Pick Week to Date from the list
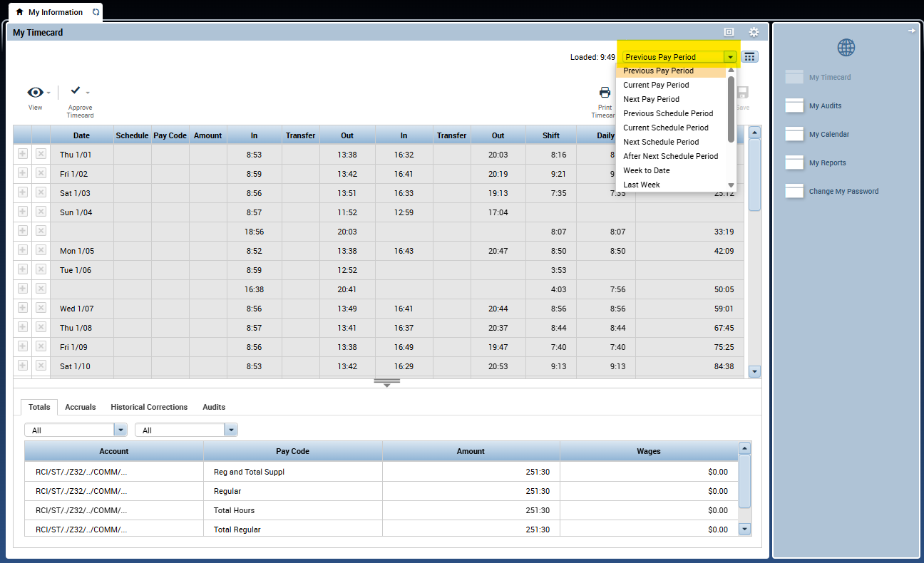 647,170
